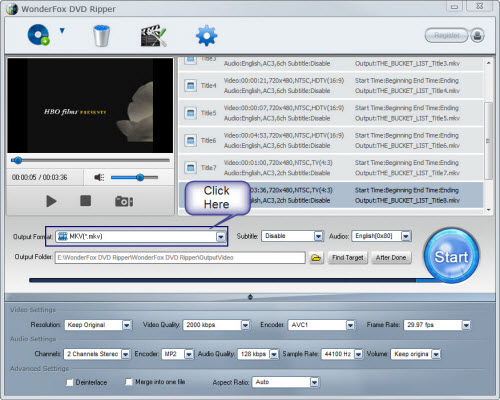
Task: Click the WonderFox app icon in title bar
Action: point(12,9)
